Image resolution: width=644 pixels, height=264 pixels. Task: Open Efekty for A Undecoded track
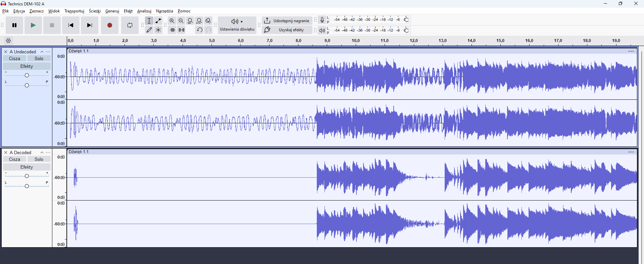tap(27, 66)
